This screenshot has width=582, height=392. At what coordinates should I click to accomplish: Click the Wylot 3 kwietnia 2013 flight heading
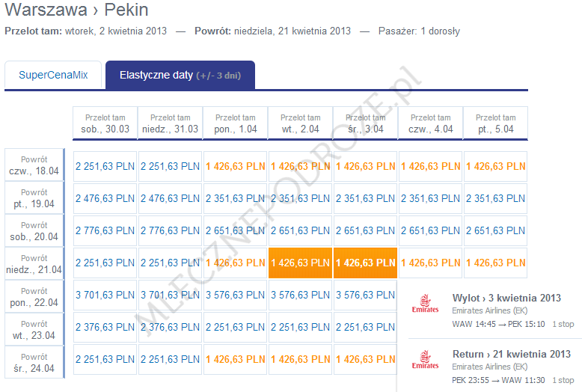506,298
